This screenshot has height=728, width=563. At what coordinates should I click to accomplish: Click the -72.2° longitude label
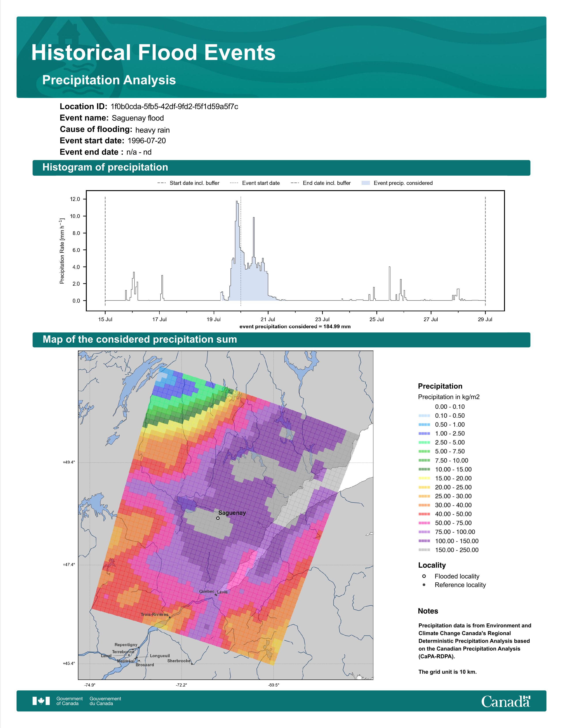point(182,685)
